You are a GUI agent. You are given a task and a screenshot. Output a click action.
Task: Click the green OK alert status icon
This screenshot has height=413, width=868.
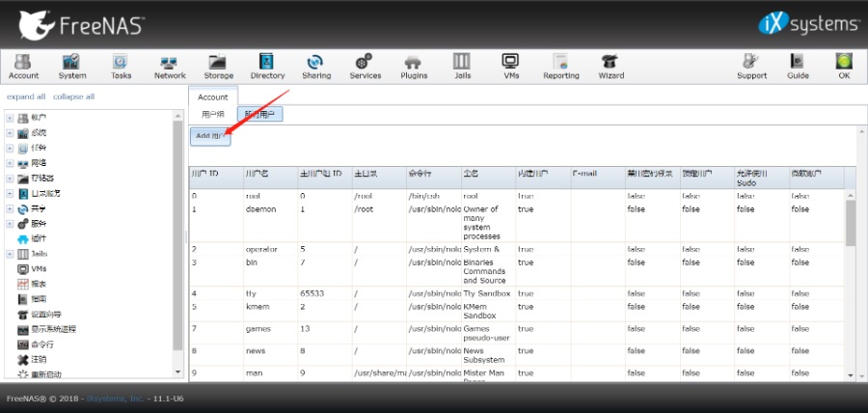(x=844, y=67)
